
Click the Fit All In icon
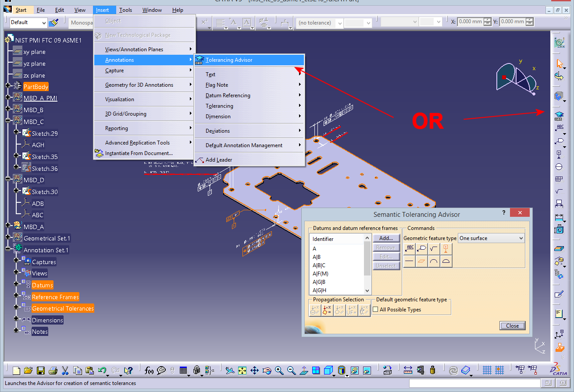[x=242, y=371]
